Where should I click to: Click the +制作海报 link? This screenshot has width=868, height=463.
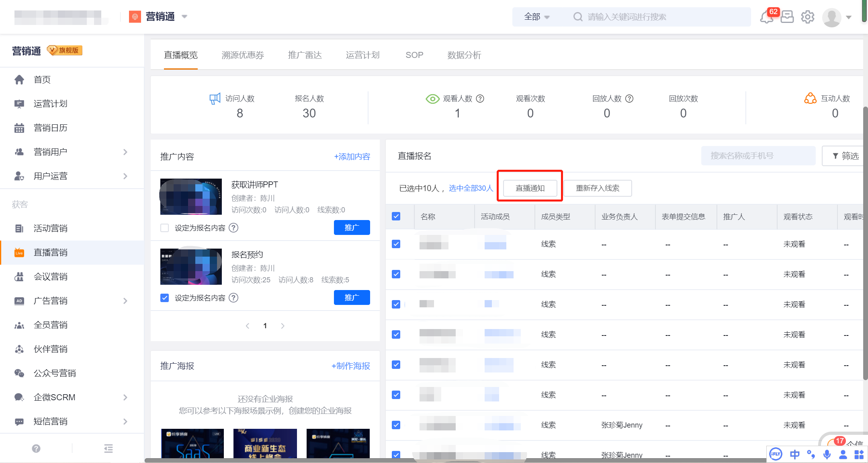tap(350, 366)
